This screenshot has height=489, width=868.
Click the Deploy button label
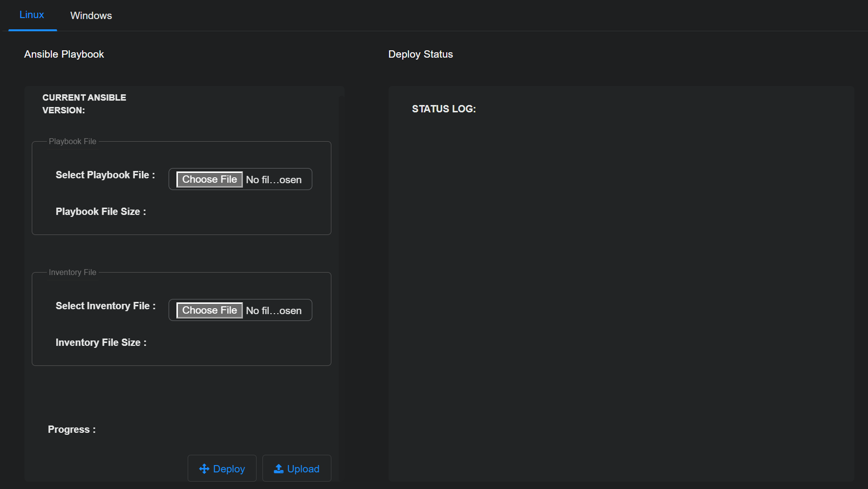point(229,469)
